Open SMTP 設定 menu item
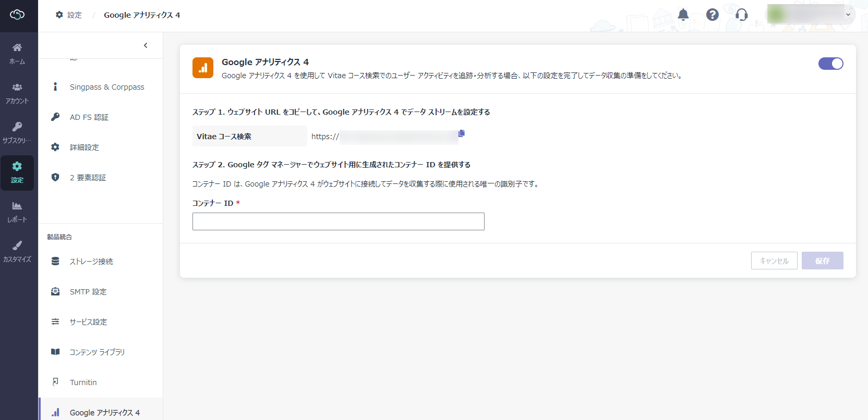 101,292
